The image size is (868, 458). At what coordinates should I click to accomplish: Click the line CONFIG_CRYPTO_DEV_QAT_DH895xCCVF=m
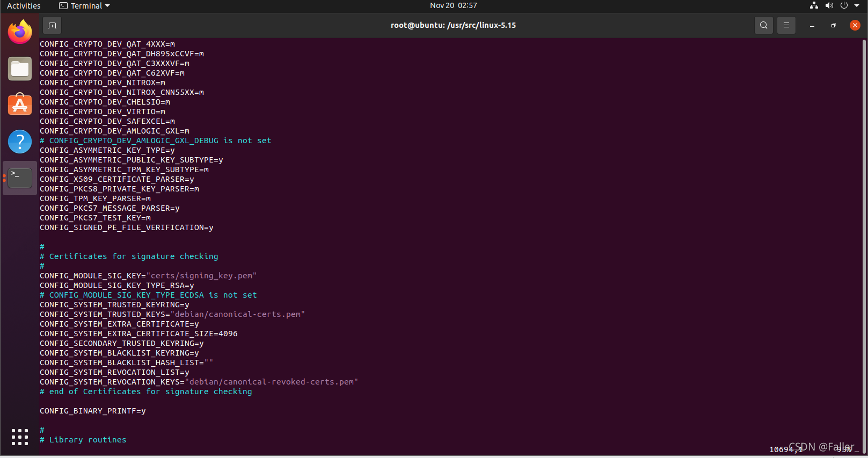122,54
